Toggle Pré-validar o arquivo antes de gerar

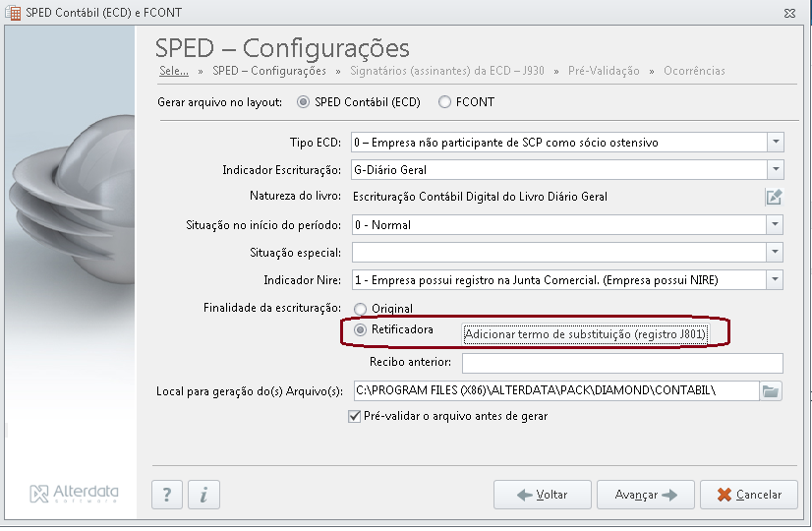pyautogui.click(x=354, y=416)
